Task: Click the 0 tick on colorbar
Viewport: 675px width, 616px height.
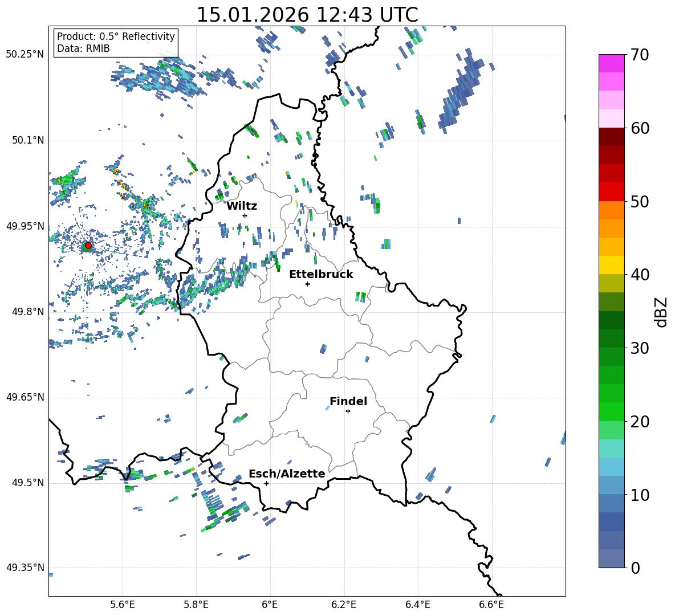Action: click(x=635, y=568)
